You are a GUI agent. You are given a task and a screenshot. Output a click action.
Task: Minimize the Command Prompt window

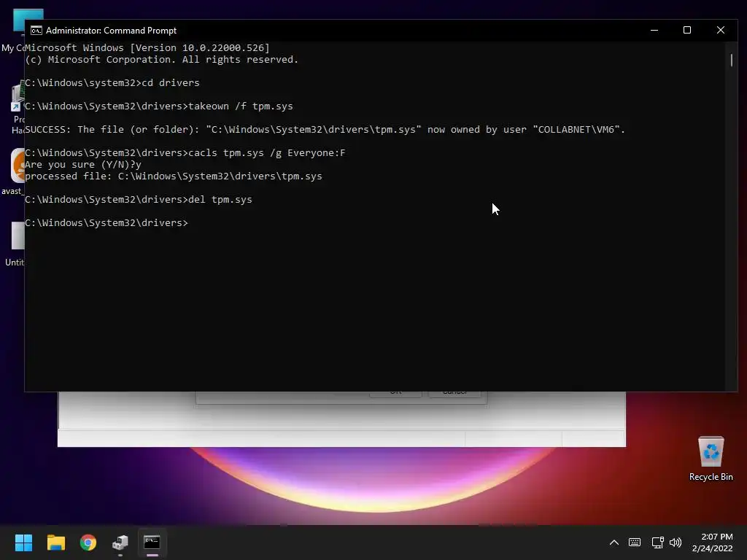click(x=654, y=30)
